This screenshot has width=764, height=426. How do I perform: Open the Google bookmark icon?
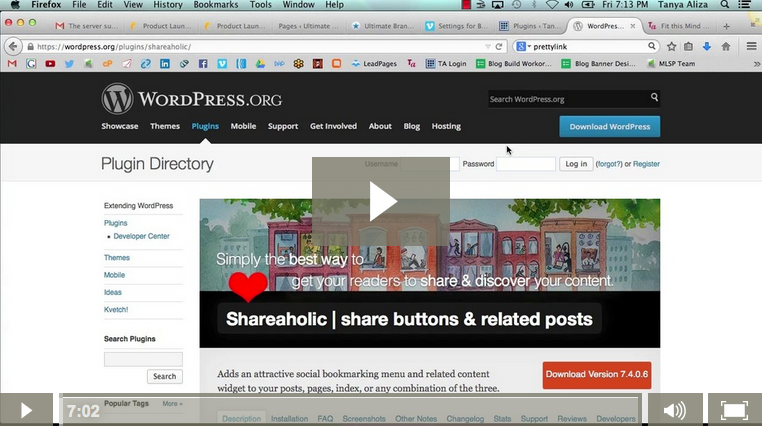(31, 63)
